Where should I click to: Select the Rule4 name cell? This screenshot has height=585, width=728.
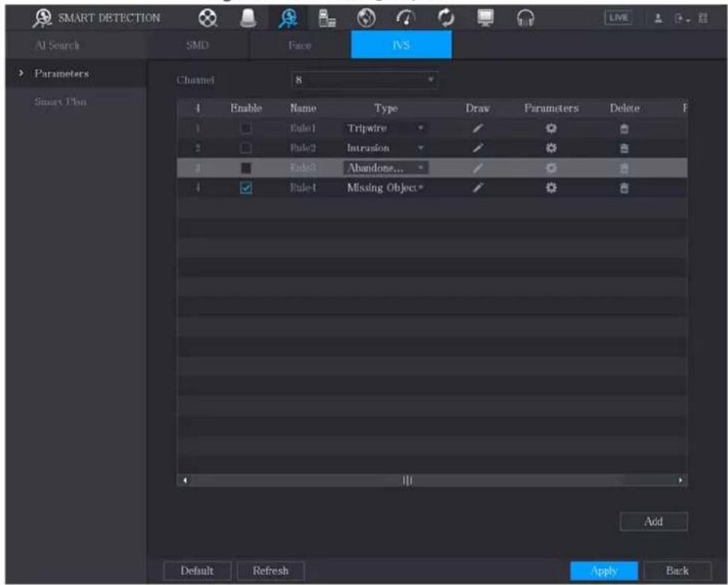(302, 188)
